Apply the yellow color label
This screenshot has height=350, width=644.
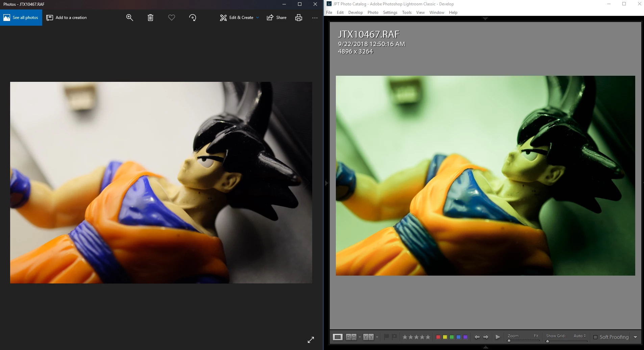pos(445,337)
